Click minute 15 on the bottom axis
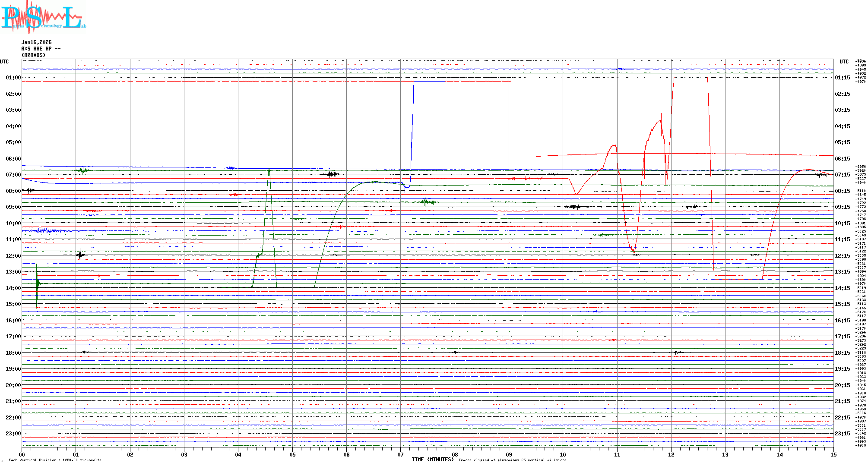Viewport: 868px width, 466px height. click(x=833, y=455)
